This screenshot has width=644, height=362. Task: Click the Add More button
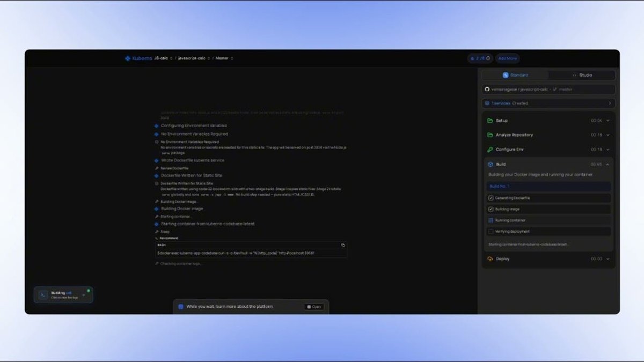click(x=507, y=58)
